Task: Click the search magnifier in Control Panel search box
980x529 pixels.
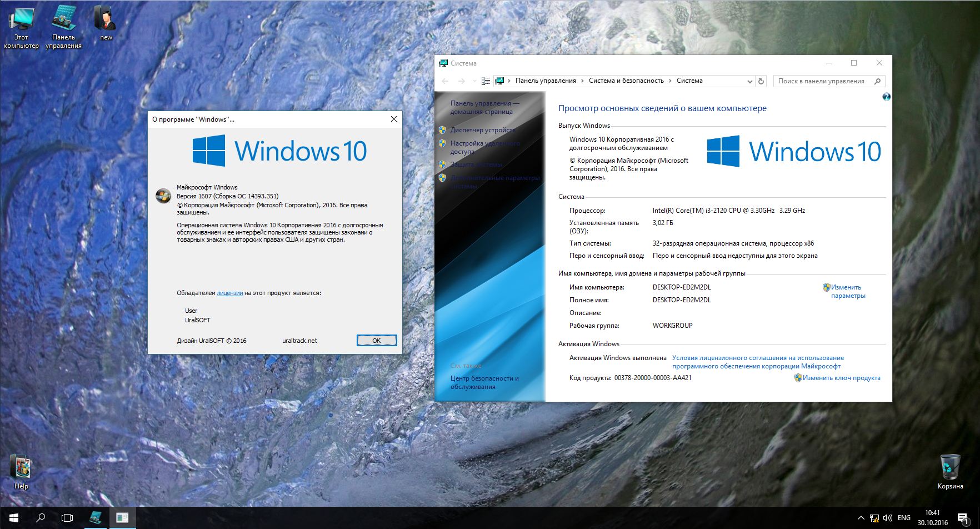Action: [877, 81]
